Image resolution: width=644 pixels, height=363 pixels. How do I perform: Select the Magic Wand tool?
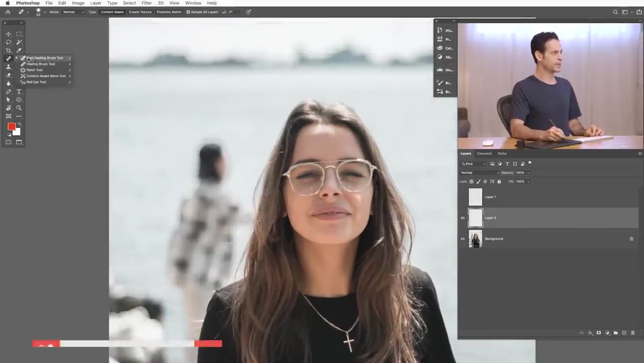tap(19, 42)
